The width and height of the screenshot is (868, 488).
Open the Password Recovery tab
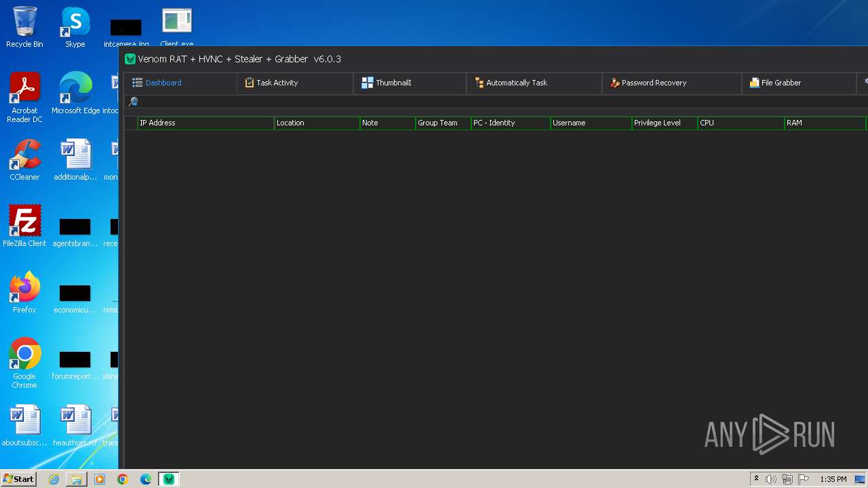pos(671,83)
